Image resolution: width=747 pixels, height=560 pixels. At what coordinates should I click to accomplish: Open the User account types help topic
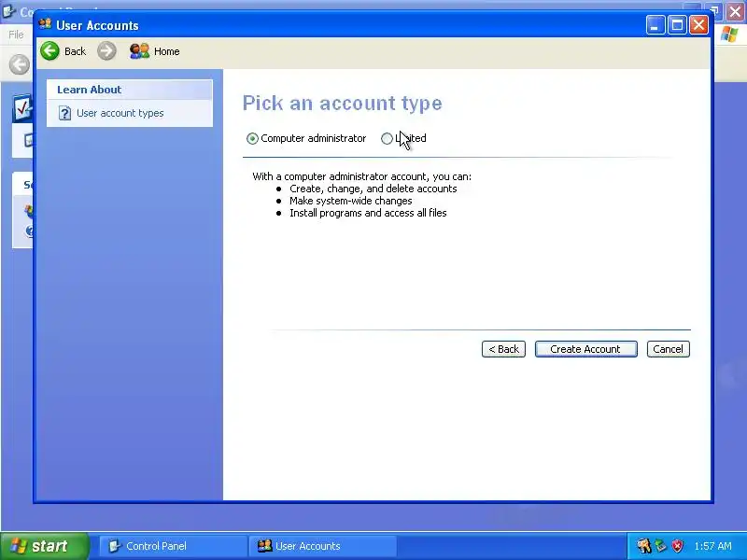120,113
